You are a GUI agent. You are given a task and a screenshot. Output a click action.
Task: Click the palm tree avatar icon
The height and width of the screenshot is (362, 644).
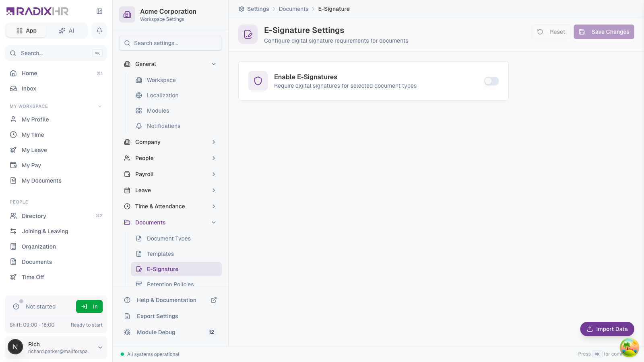[x=630, y=348]
